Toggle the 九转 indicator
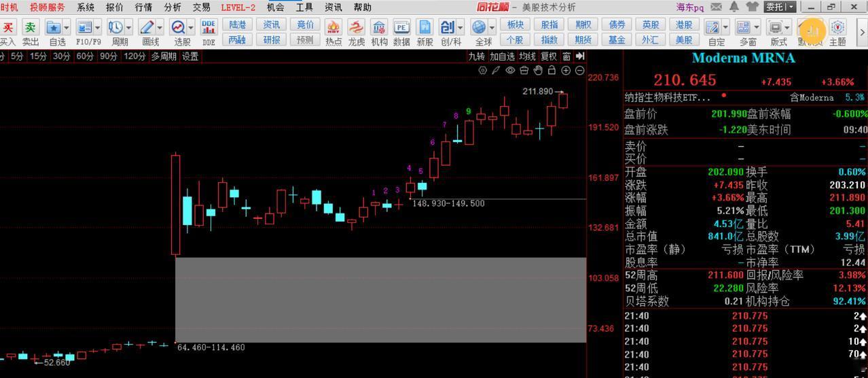The image size is (868, 378). coord(476,56)
